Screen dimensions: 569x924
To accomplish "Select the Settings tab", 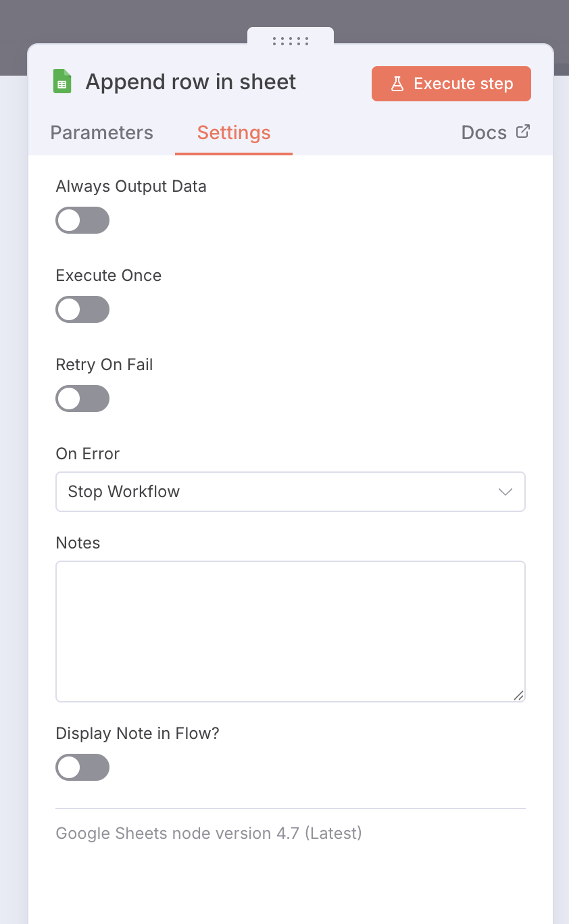I will [233, 132].
